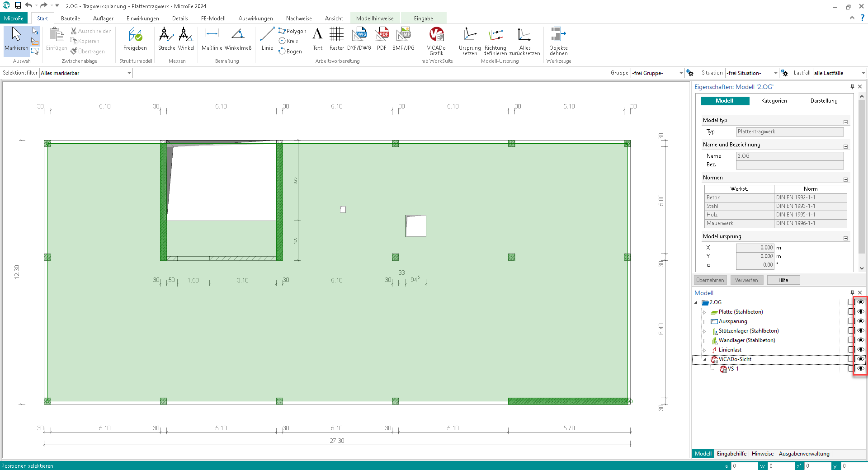The image size is (868, 470).
Task: Click the Raster grid icon
Action: click(336, 39)
